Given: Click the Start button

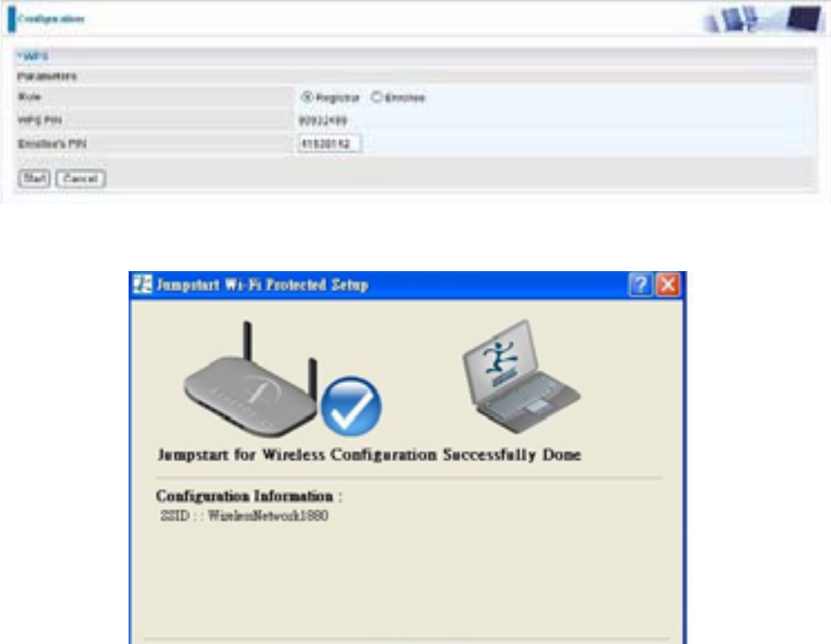Looking at the screenshot, I should [x=34, y=179].
